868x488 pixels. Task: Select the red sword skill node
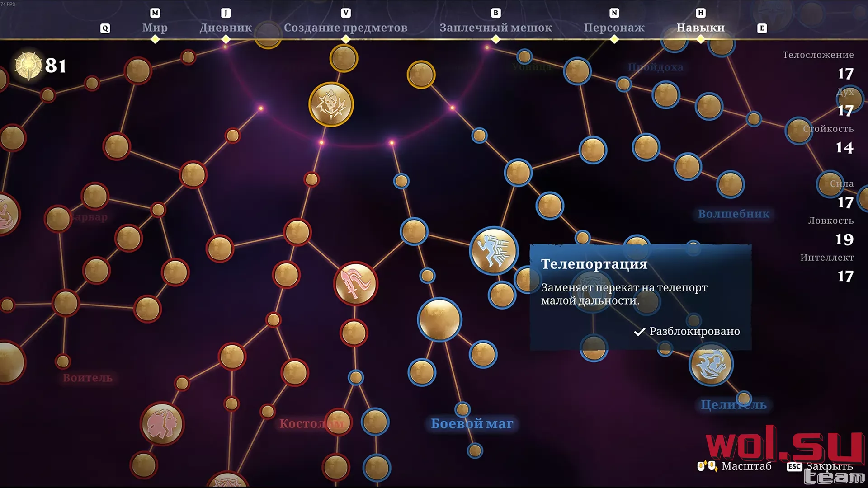[x=356, y=284]
